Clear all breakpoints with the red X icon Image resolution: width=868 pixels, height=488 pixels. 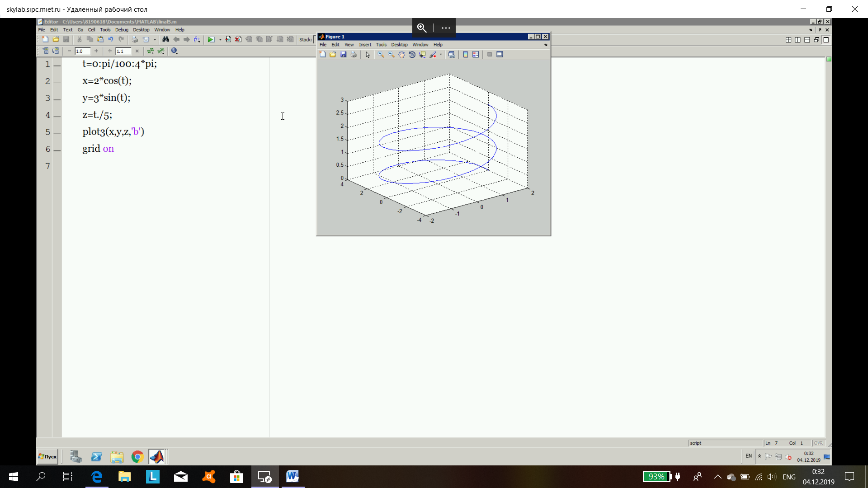click(x=238, y=39)
